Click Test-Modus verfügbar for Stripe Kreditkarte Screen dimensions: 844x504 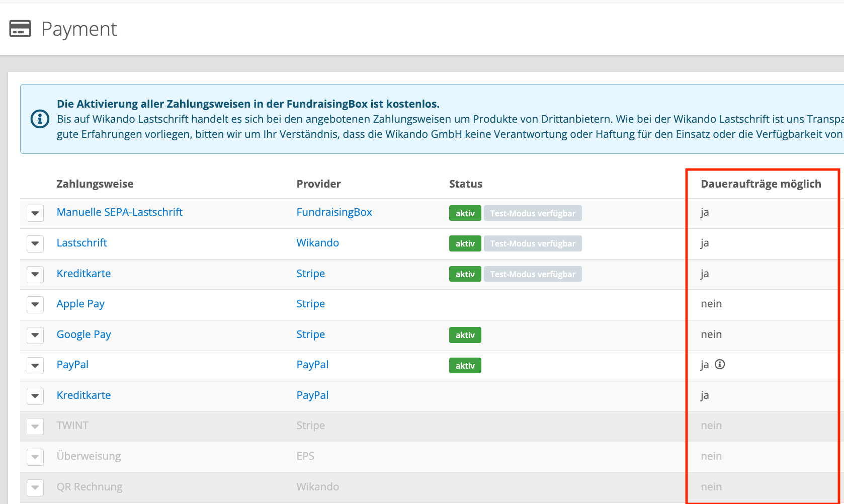pyautogui.click(x=533, y=274)
